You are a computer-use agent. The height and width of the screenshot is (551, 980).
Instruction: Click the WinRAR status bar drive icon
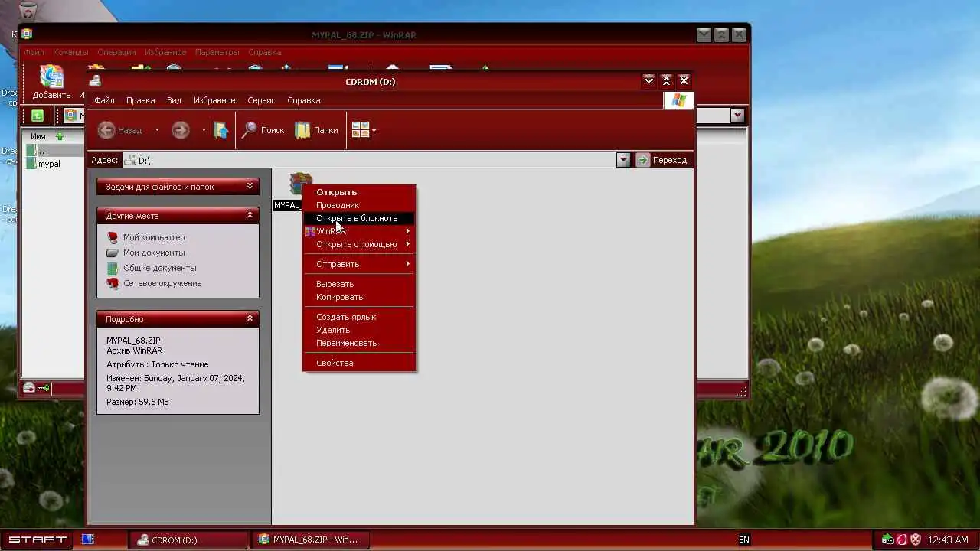click(29, 388)
